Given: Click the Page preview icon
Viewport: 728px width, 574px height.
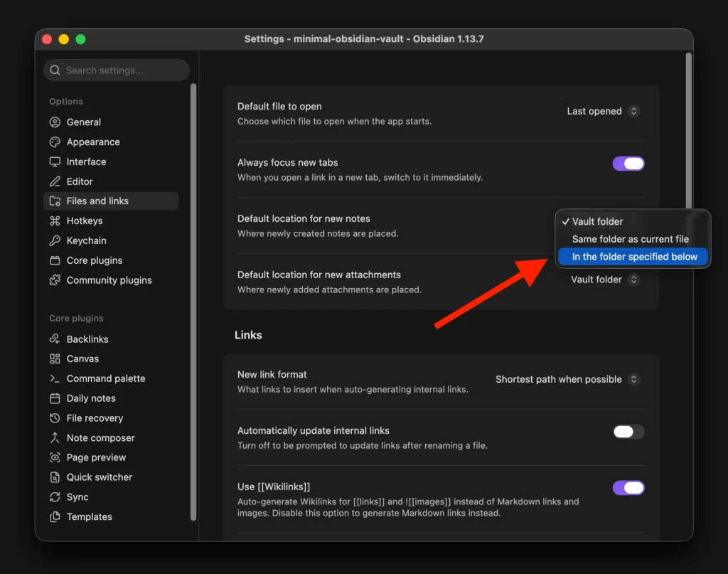Looking at the screenshot, I should (55, 457).
